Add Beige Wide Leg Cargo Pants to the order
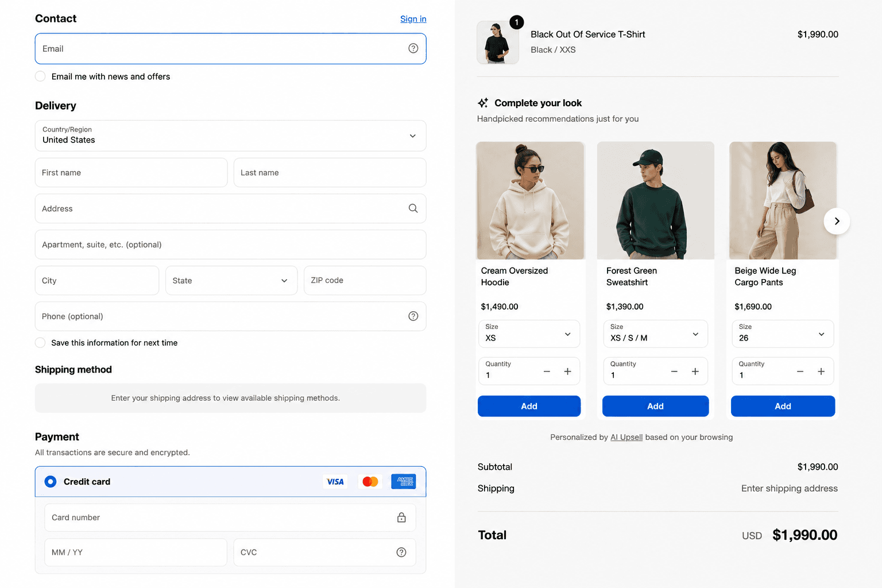Image resolution: width=882 pixels, height=588 pixels. coord(783,406)
